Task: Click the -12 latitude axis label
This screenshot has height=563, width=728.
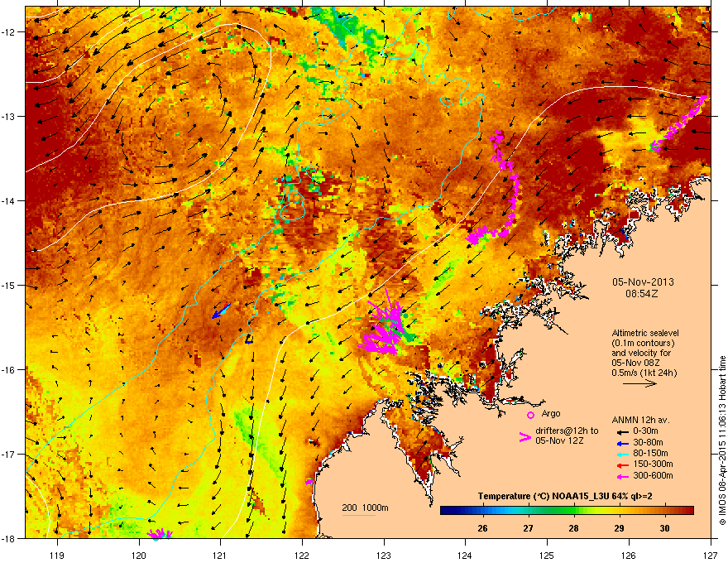Action: click(x=8, y=31)
